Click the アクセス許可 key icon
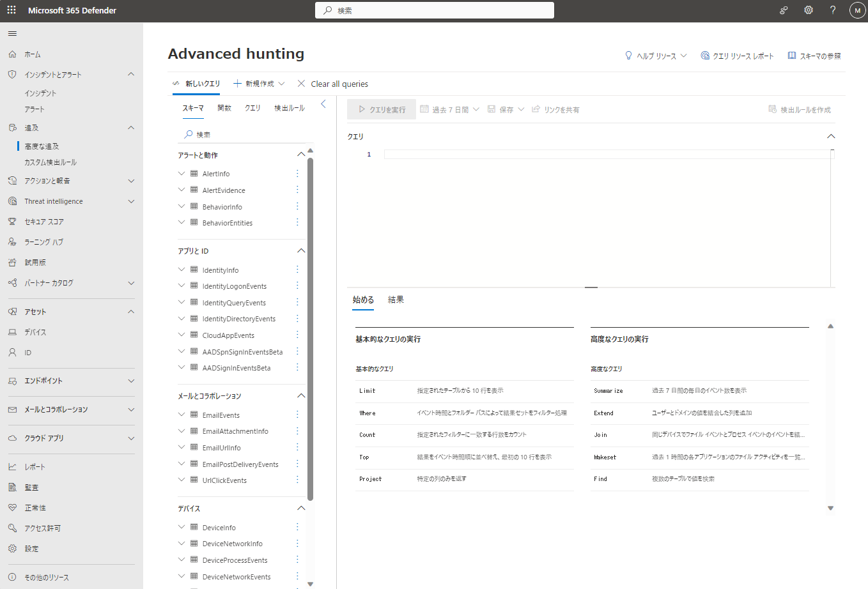 coord(12,528)
